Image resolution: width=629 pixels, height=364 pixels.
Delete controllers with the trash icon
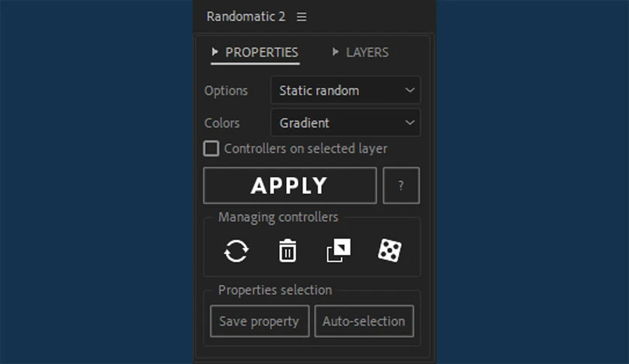287,250
